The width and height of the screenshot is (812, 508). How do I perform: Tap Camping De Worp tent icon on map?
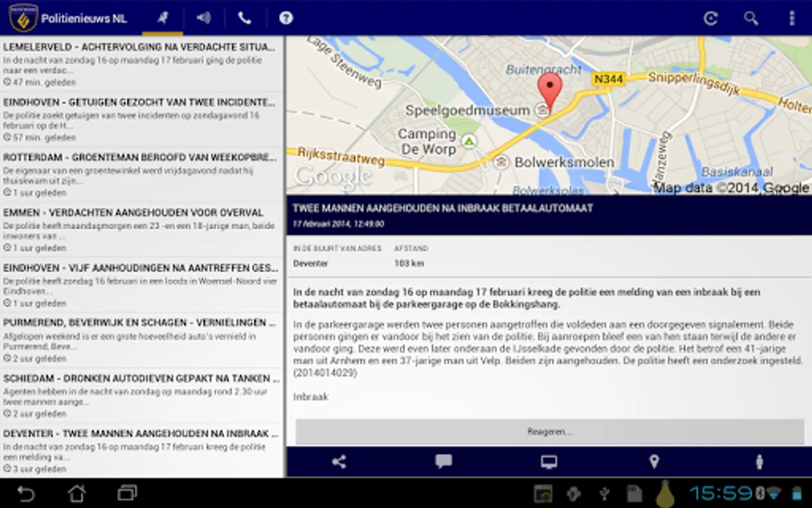[x=469, y=141]
